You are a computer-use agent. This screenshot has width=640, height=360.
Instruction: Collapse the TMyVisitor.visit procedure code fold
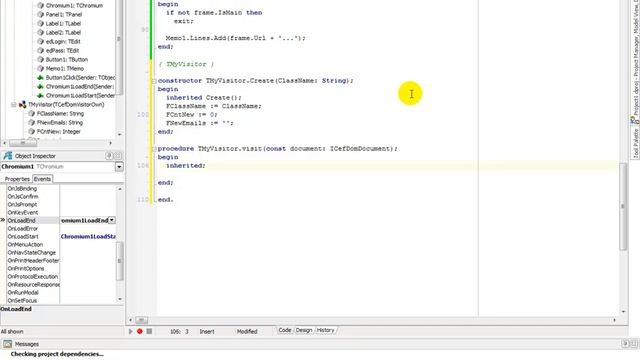coord(154,149)
